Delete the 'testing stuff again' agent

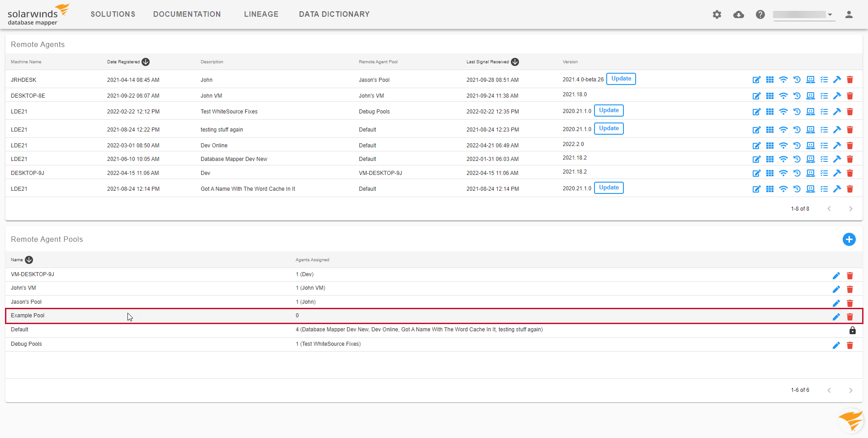coord(850,130)
